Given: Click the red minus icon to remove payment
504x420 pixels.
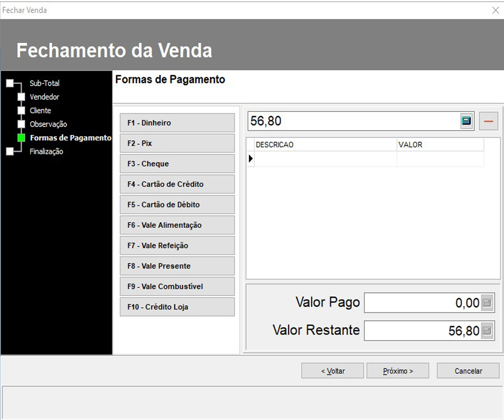Looking at the screenshot, I should pyautogui.click(x=488, y=120).
